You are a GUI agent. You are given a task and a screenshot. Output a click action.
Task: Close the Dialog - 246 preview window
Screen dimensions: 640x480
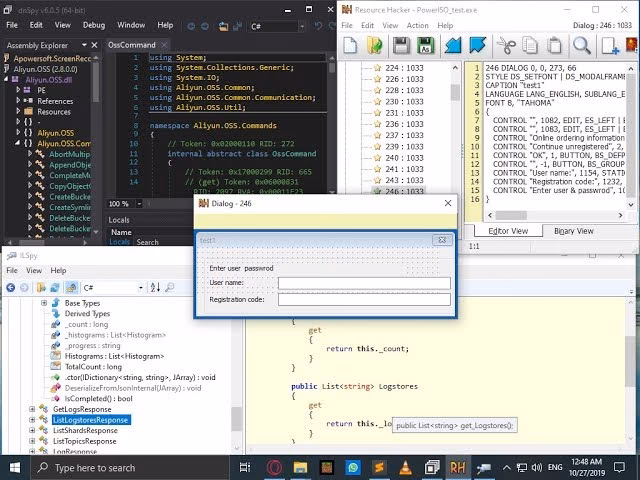coord(448,203)
